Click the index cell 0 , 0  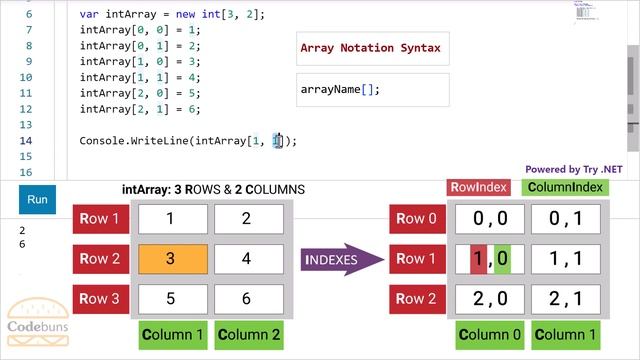point(490,219)
